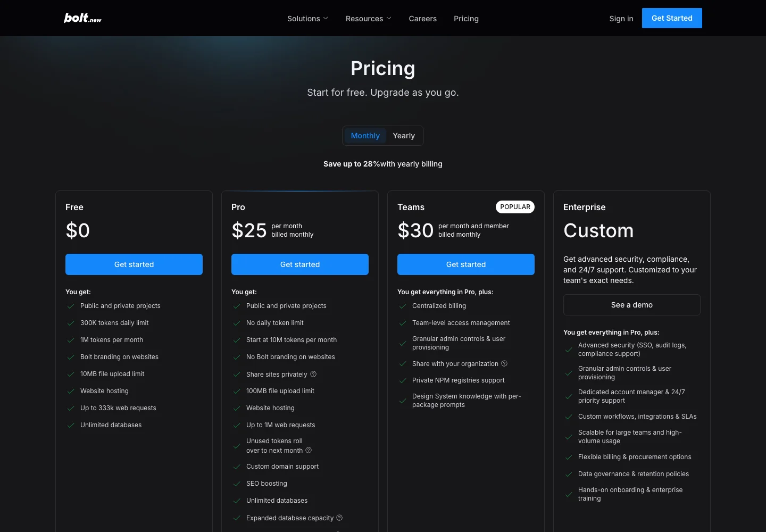
Task: Open the Careers page
Action: coord(423,19)
